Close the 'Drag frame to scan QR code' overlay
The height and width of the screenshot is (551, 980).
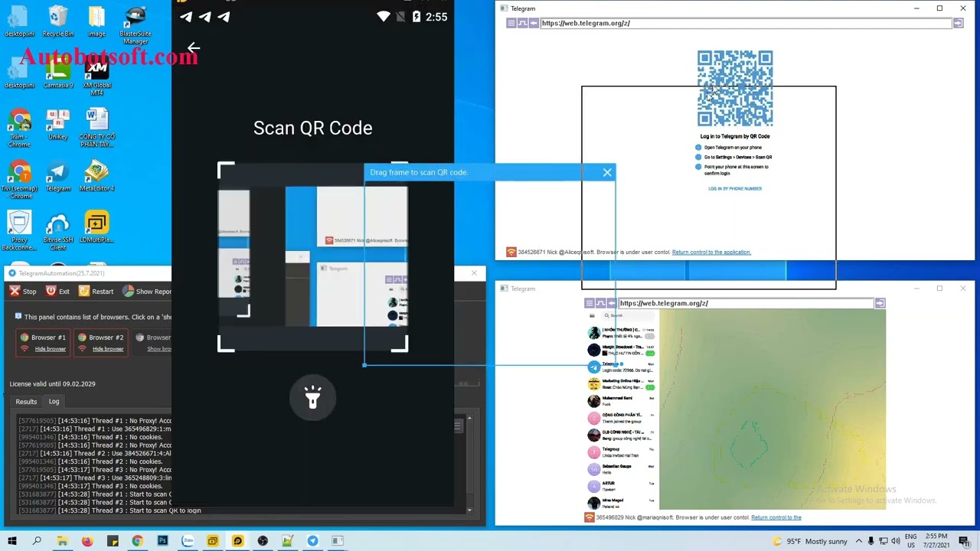[607, 172]
